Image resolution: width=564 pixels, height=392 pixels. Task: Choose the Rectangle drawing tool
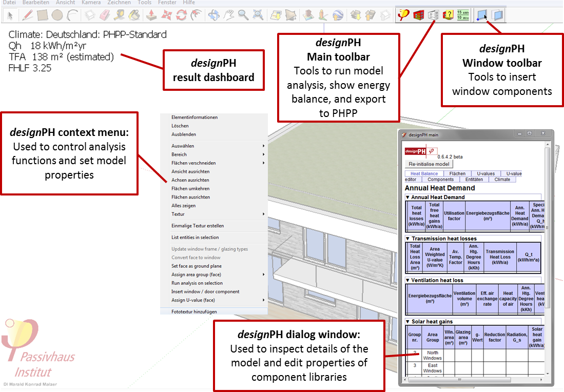(42, 15)
